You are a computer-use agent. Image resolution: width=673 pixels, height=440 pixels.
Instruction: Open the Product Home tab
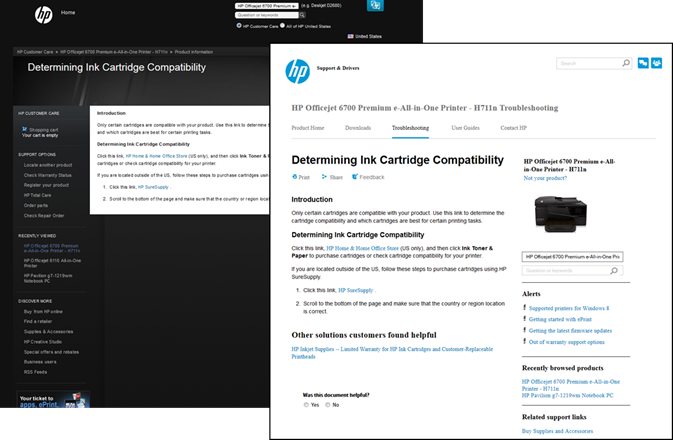coord(308,128)
